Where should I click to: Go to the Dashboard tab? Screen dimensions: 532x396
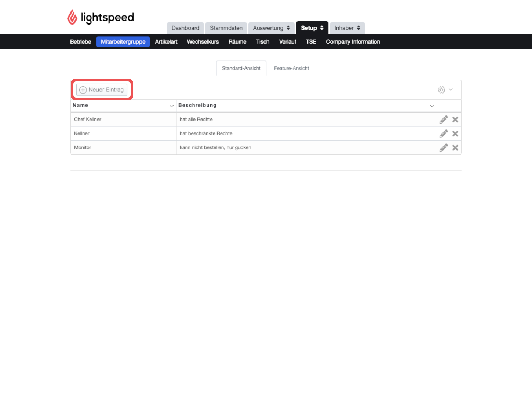(x=185, y=28)
